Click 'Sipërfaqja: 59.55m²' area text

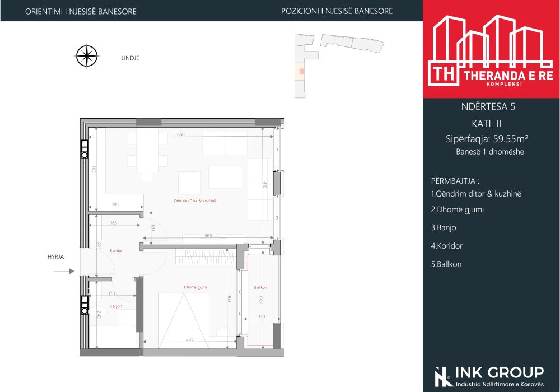coord(487,139)
